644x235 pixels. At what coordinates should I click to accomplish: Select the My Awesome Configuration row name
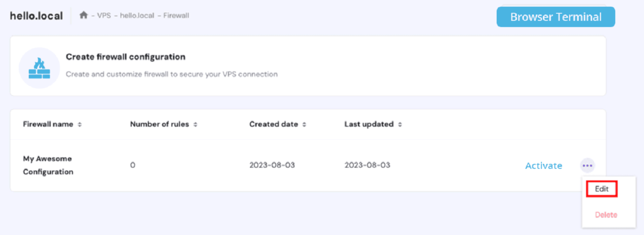(48, 165)
